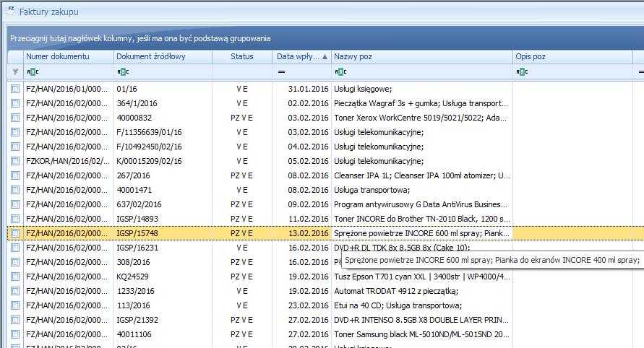Image resolution: width=644 pixels, height=348 pixels.
Task: Select status cell PZ V E for KQ24529
Action: [x=242, y=277]
